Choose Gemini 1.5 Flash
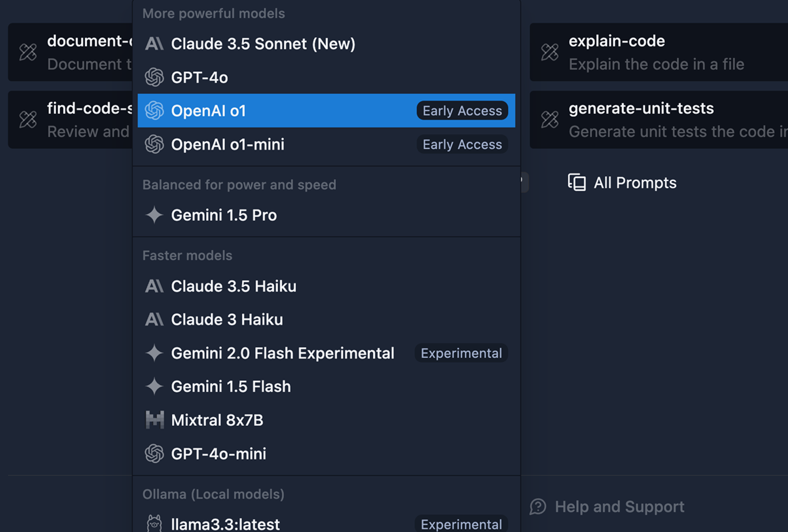788x532 pixels. click(x=230, y=387)
